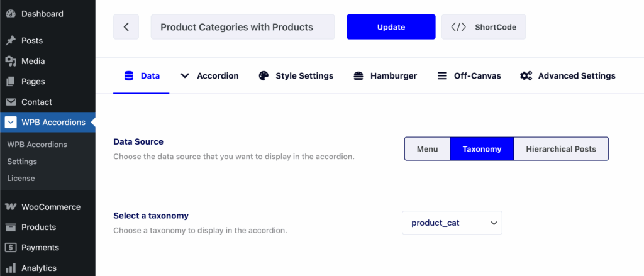
Task: Click the Payments dollar icon
Action: (11, 248)
